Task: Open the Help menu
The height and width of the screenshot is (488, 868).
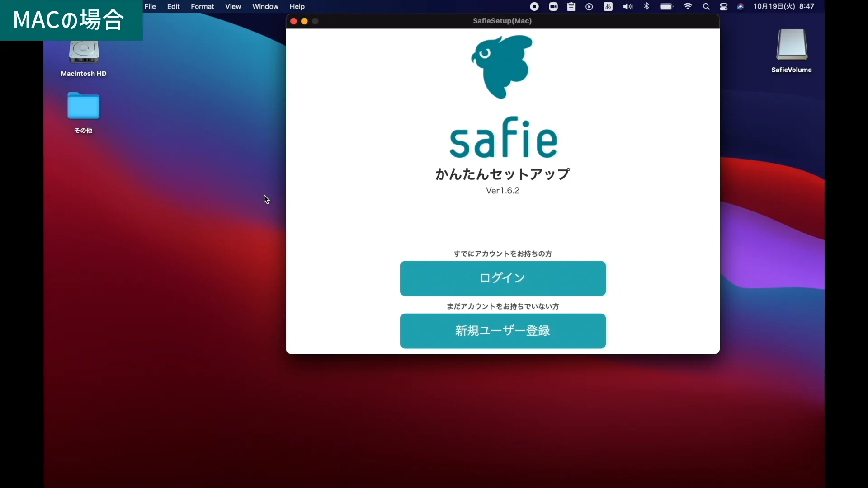Action: click(x=297, y=6)
